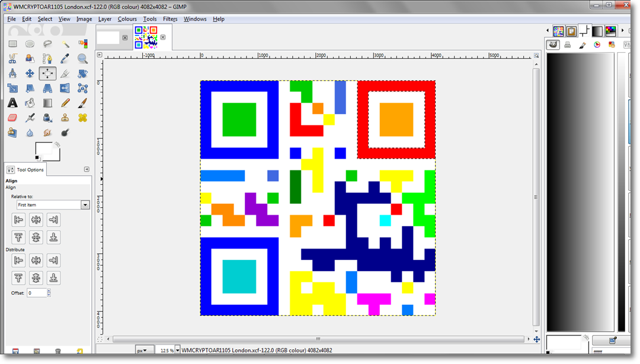Screen dimensions: 640x364
Task: Select the Eraser tool
Action: click(12, 118)
